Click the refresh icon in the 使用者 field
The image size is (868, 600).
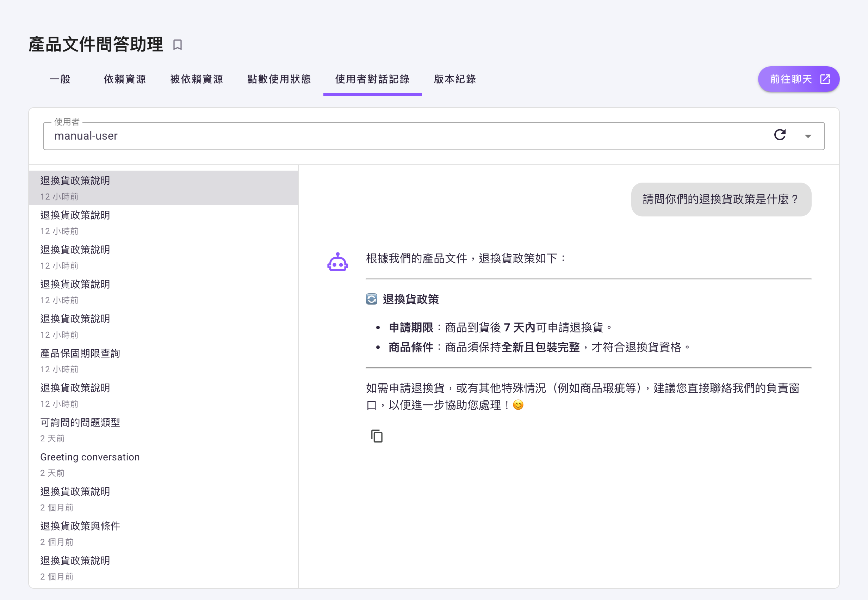[x=780, y=135]
